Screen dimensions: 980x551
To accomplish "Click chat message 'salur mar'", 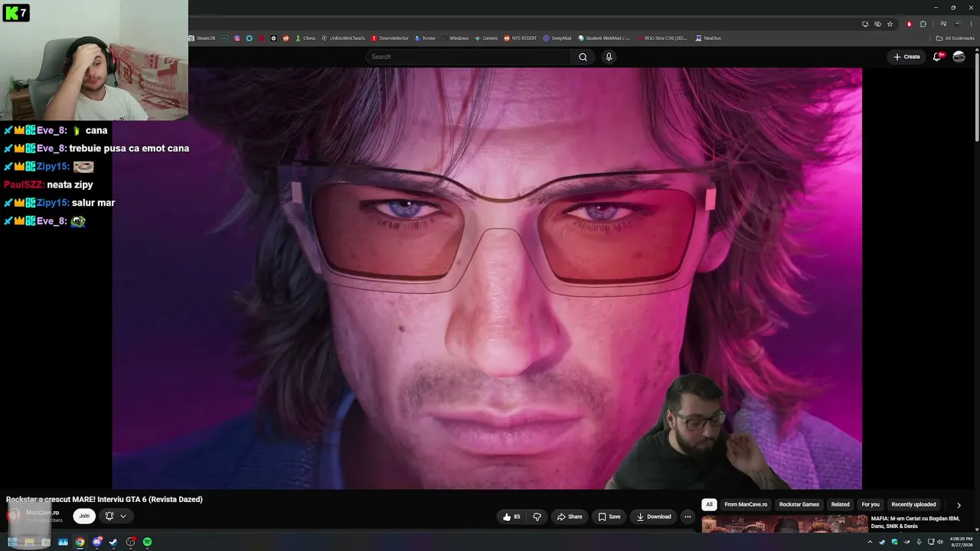I will (93, 203).
